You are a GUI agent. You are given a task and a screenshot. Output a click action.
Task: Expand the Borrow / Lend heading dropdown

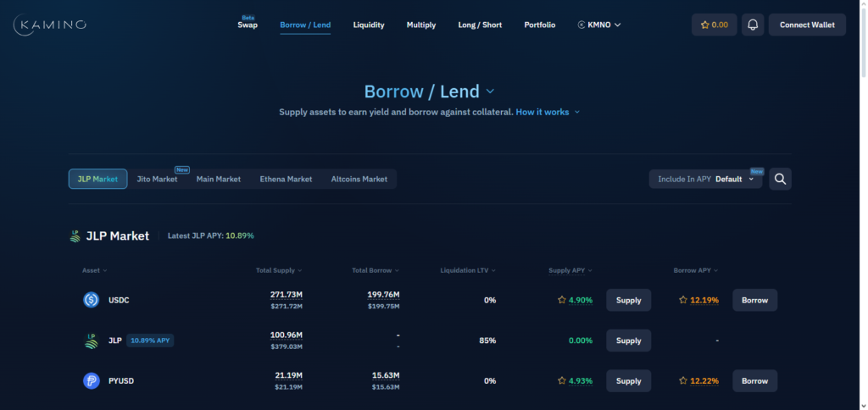click(491, 91)
